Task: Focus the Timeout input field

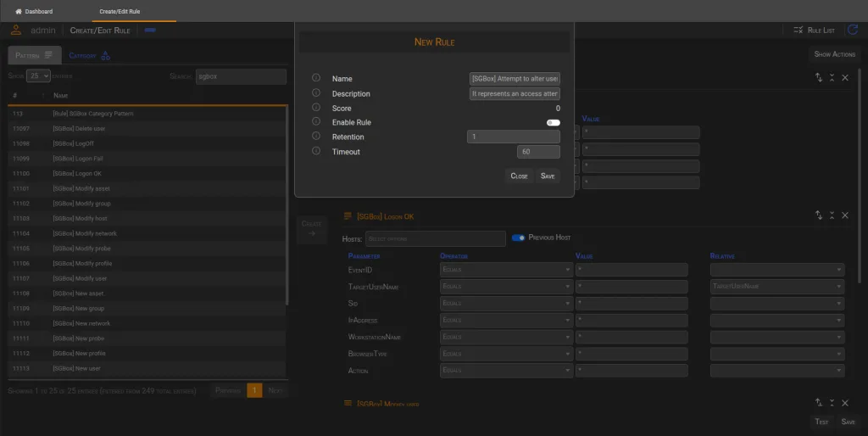Action: pos(538,152)
